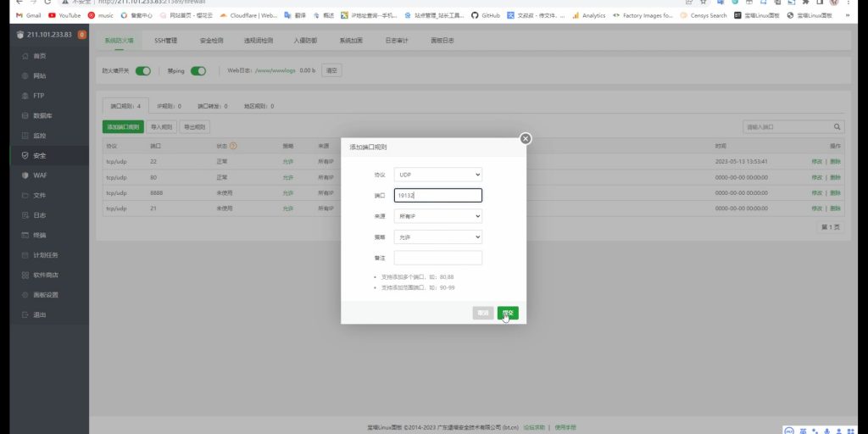
Task: Go to the 数据库 database sidebar icon
Action: click(25, 115)
